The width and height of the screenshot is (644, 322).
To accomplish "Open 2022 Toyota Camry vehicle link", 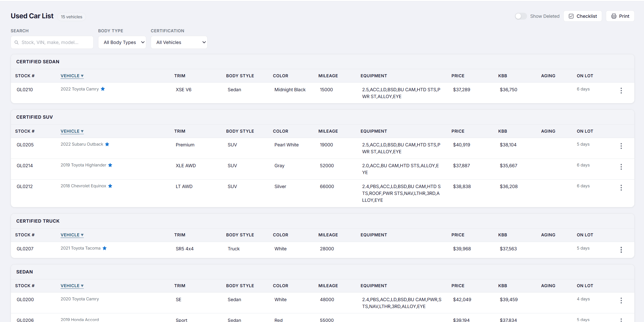I will click(80, 89).
